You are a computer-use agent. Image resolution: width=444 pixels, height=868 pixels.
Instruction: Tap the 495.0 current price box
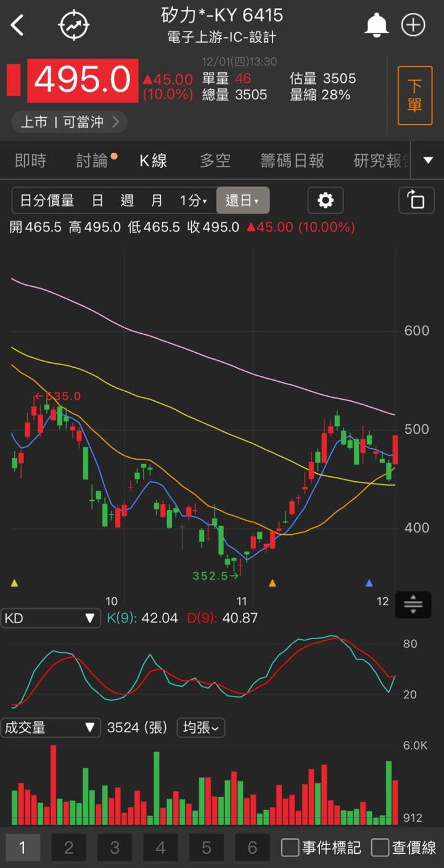pyautogui.click(x=83, y=80)
